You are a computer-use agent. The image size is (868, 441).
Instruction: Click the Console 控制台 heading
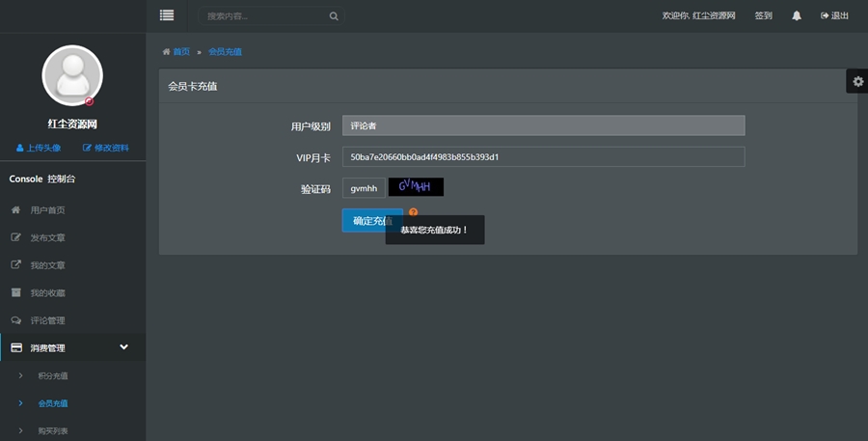pyautogui.click(x=42, y=179)
